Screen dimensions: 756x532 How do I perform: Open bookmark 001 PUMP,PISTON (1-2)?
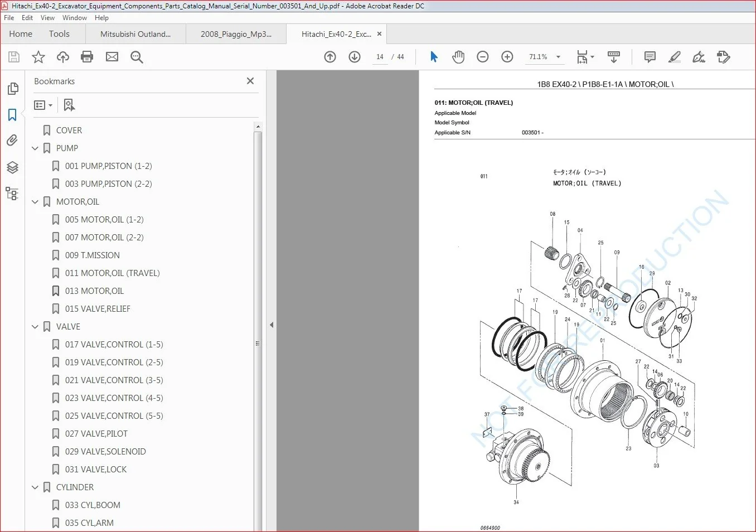[x=108, y=166]
